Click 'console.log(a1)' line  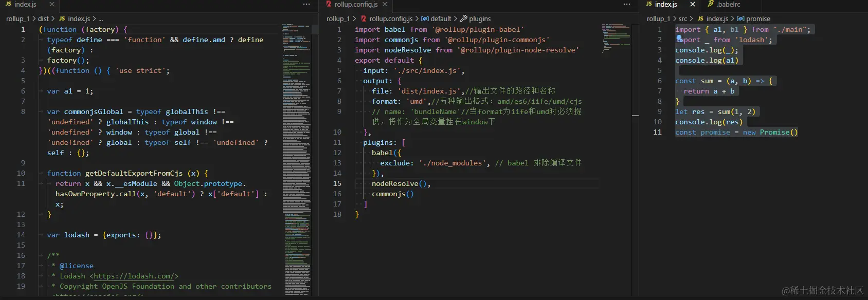click(x=707, y=60)
